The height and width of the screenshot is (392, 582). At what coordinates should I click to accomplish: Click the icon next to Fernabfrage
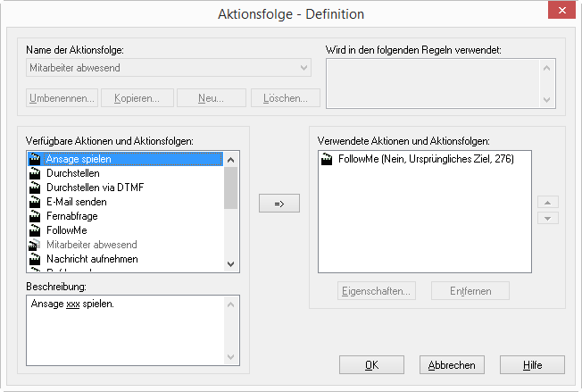click(x=36, y=216)
